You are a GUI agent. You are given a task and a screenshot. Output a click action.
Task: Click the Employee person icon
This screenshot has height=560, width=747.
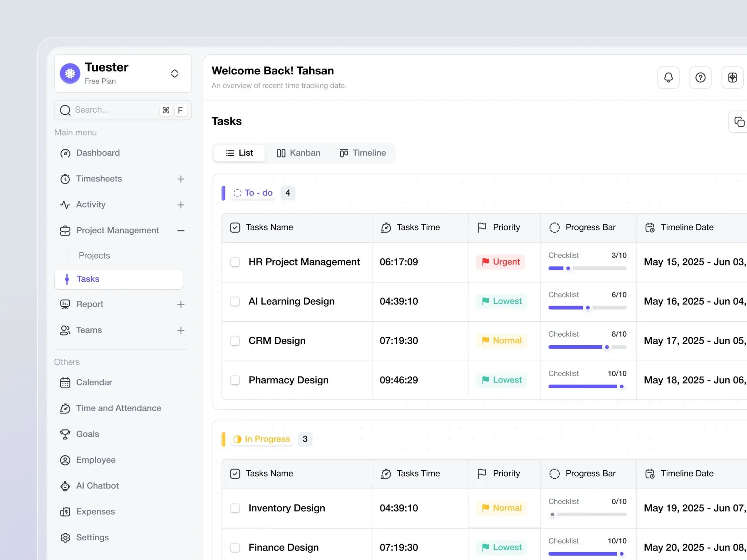coord(65,460)
